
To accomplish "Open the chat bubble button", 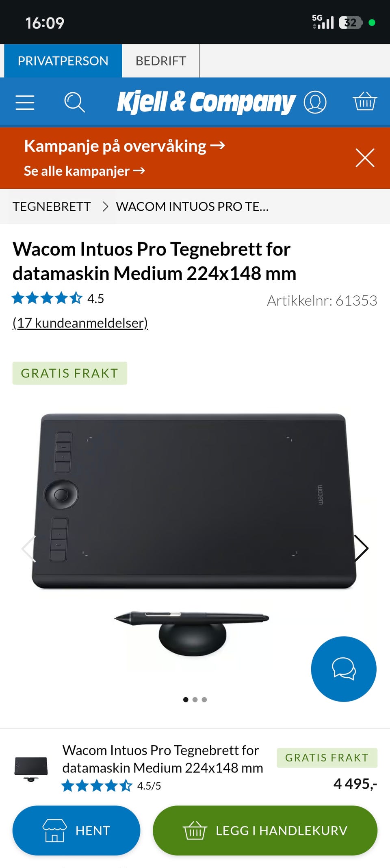I will pos(344,669).
